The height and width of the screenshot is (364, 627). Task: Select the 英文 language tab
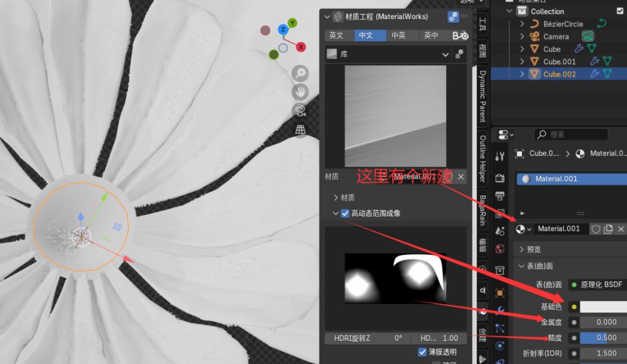(x=336, y=35)
